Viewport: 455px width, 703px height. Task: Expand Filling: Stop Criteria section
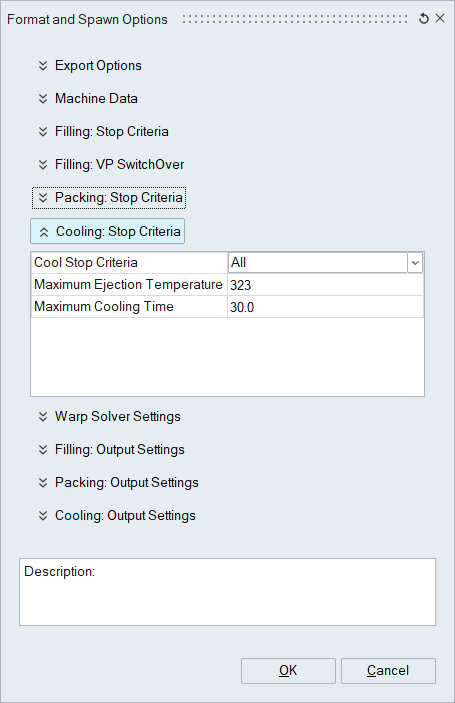(104, 132)
